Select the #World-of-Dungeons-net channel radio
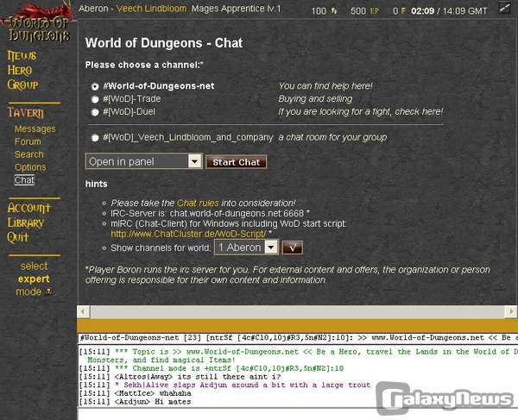This screenshot has width=518, height=420. [95, 86]
